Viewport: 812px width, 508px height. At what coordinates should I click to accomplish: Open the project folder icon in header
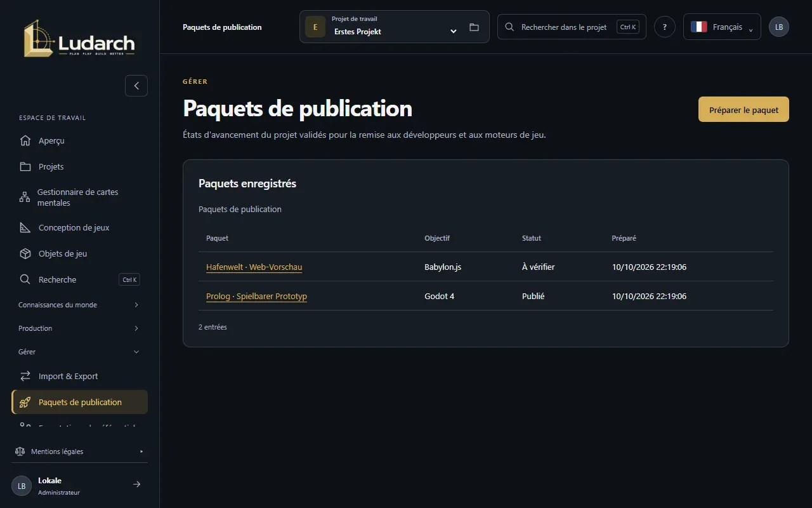474,27
